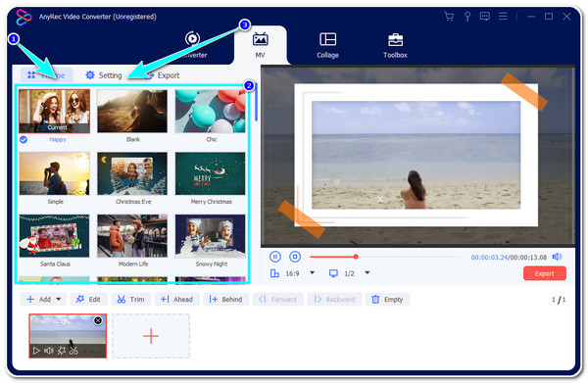Click the beach video preview area
Viewport: 588px width, 383px height.
point(417,156)
